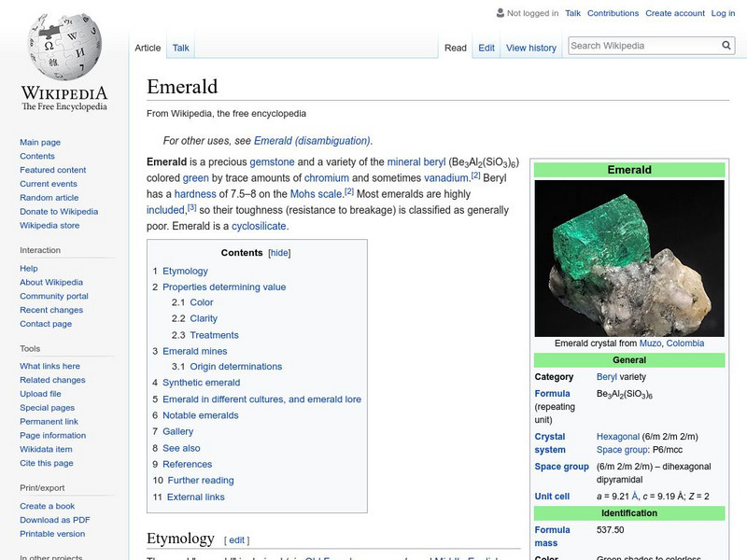
Task: Follow the gemstone link in intro
Action: [272, 161]
